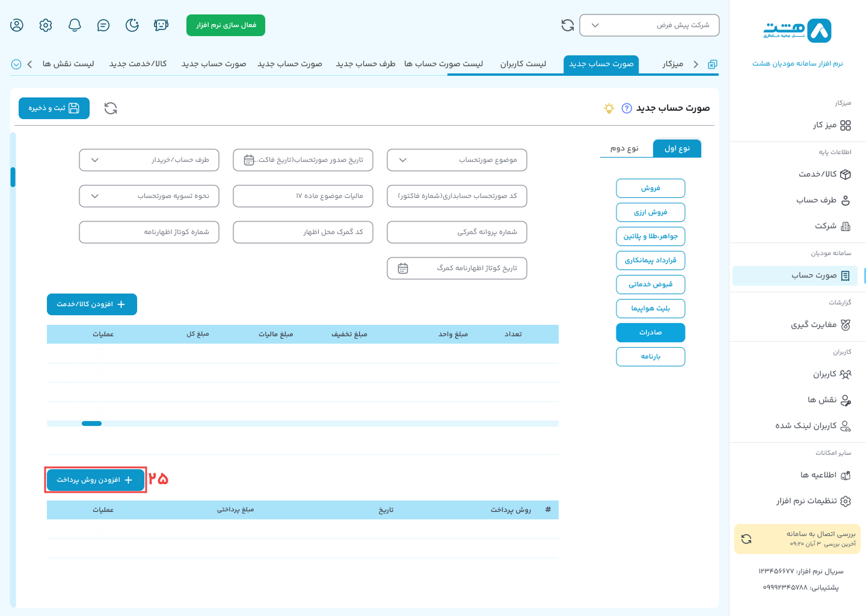Select the صادرات invoice type

(x=650, y=333)
